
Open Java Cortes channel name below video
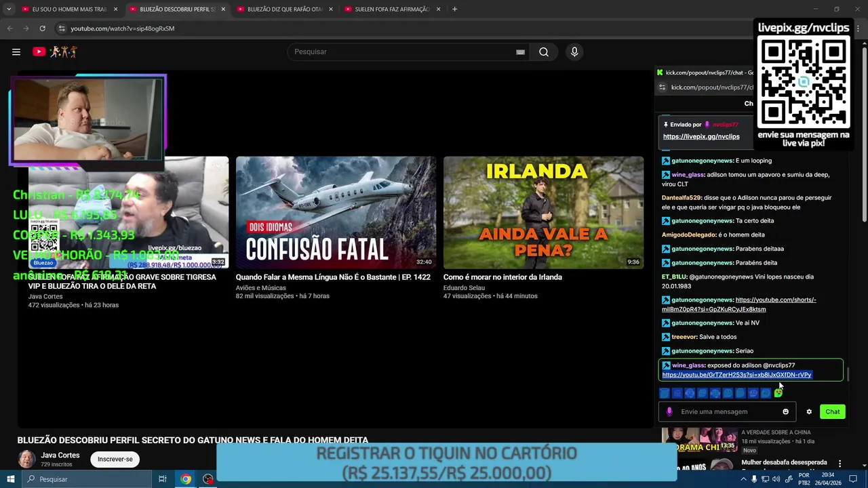point(60,455)
